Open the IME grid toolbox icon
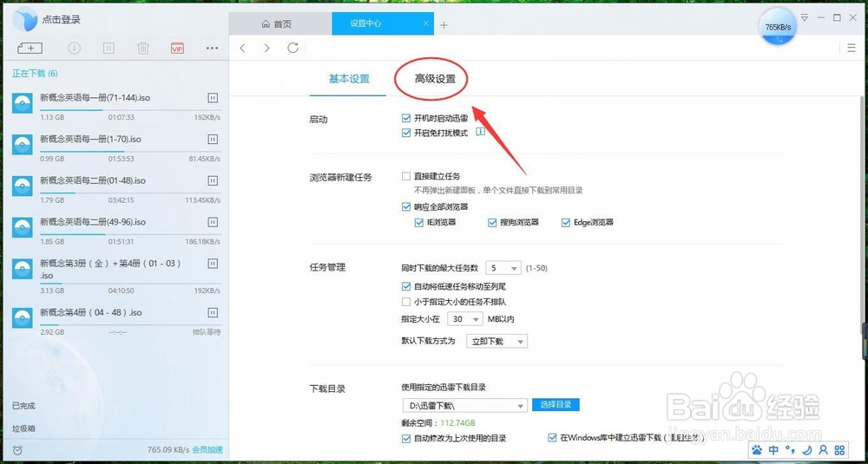Screen dimensions: 868x464 click(839, 449)
